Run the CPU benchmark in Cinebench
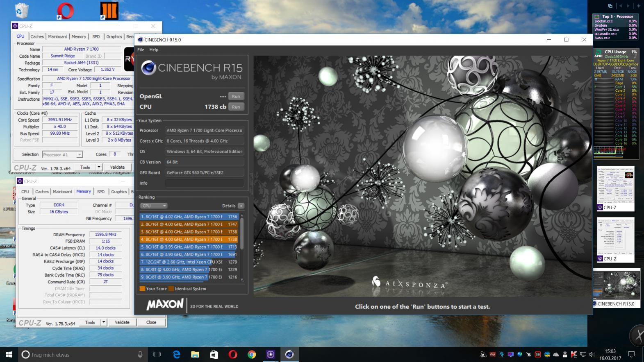Viewport: 644px width, 362px height. [x=236, y=107]
